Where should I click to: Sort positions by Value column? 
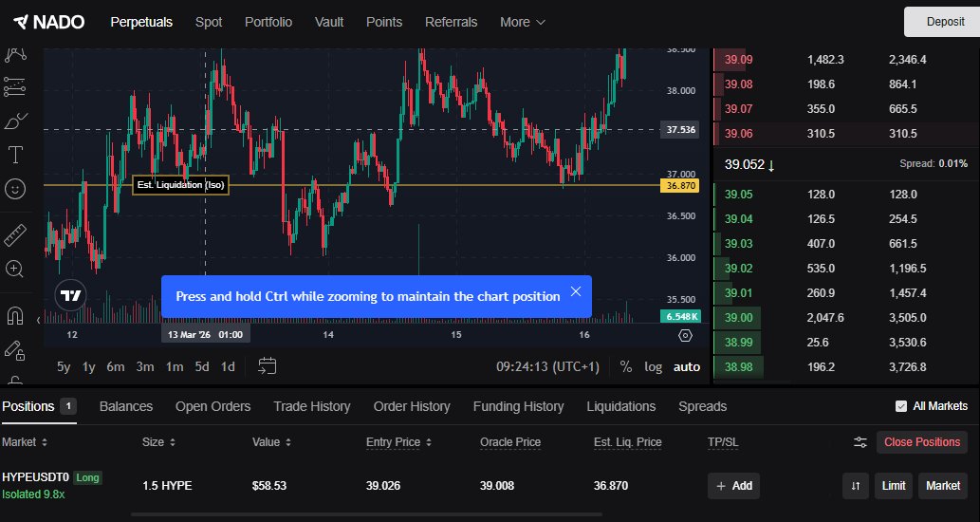[271, 442]
